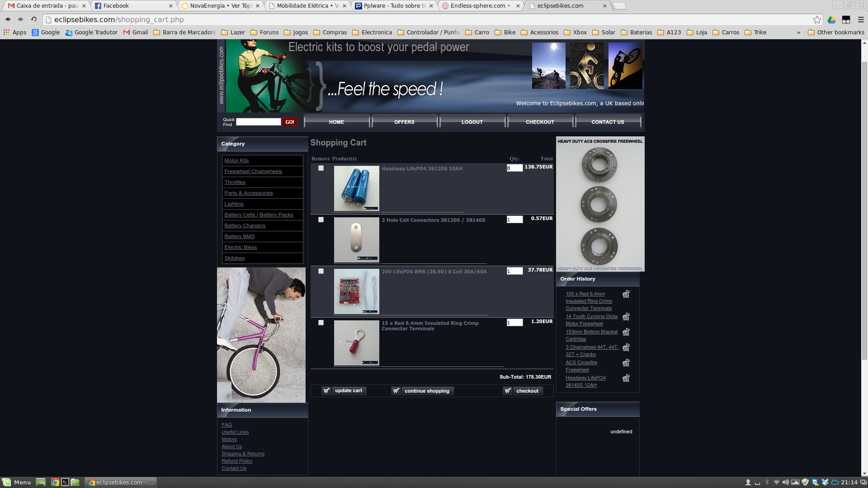868x488 pixels.
Task: Open the Refund Policy link
Action: click(x=237, y=461)
